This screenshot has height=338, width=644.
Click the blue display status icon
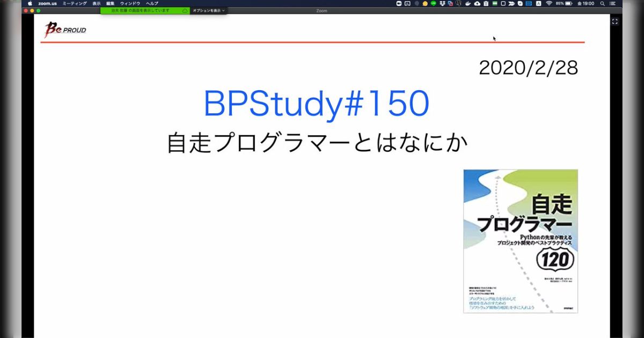529,4
